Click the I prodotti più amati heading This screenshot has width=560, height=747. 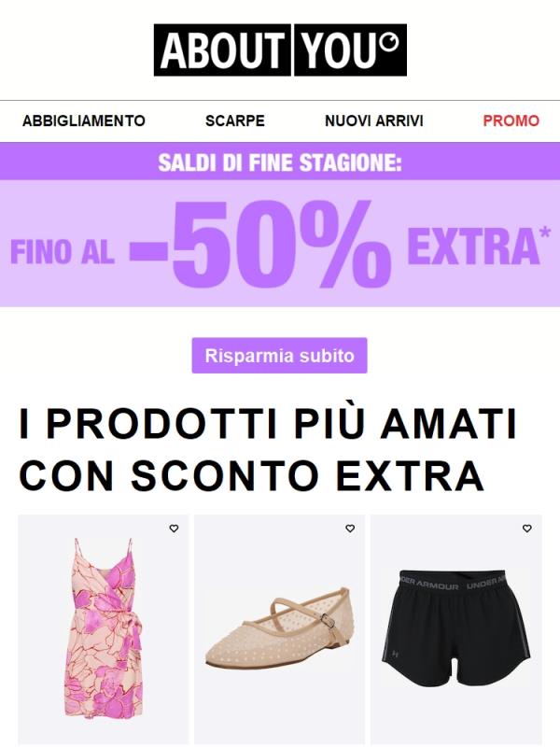(268, 423)
